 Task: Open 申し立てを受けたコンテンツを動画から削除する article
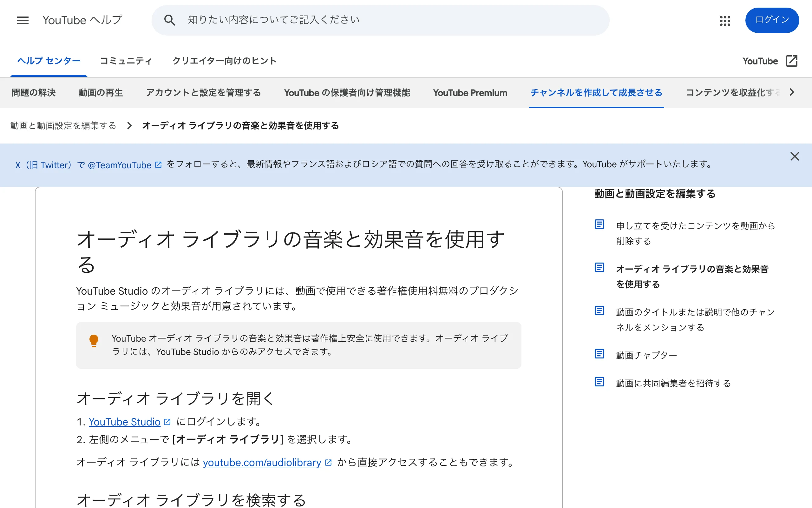pyautogui.click(x=695, y=233)
